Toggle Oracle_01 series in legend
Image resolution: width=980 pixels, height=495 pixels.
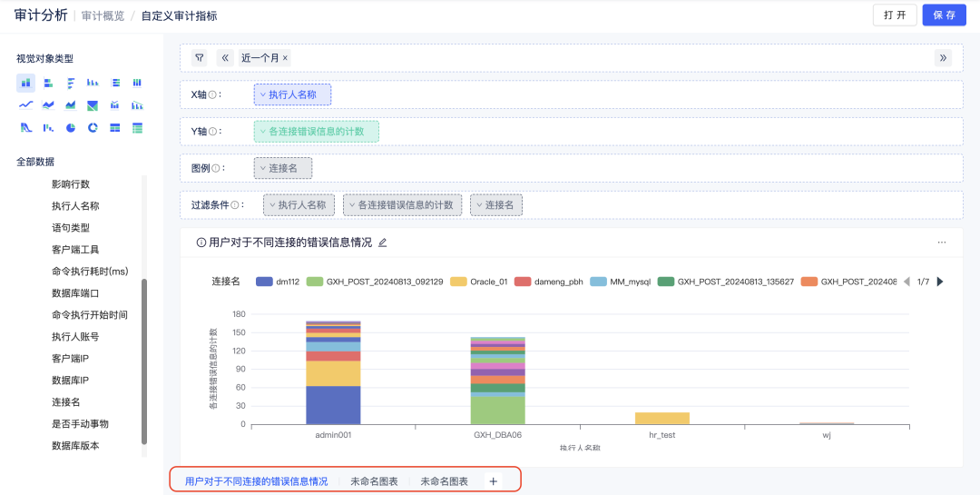(x=481, y=282)
